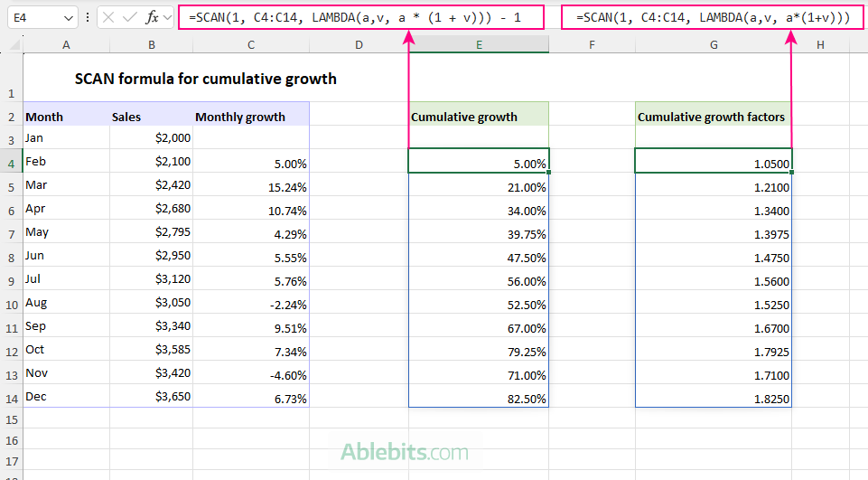868x480 pixels.
Task: Select the 1.7925 growth factor cell
Action: pyautogui.click(x=714, y=349)
